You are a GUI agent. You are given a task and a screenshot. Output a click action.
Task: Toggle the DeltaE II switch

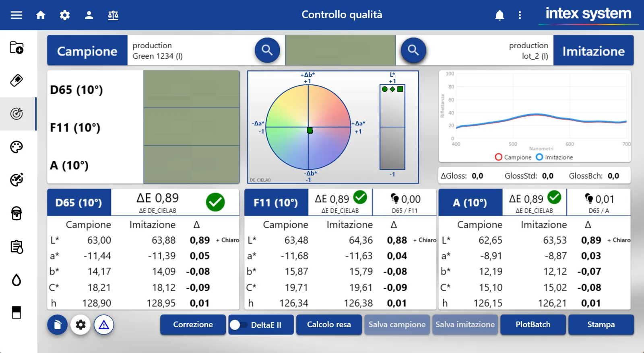pyautogui.click(x=238, y=325)
